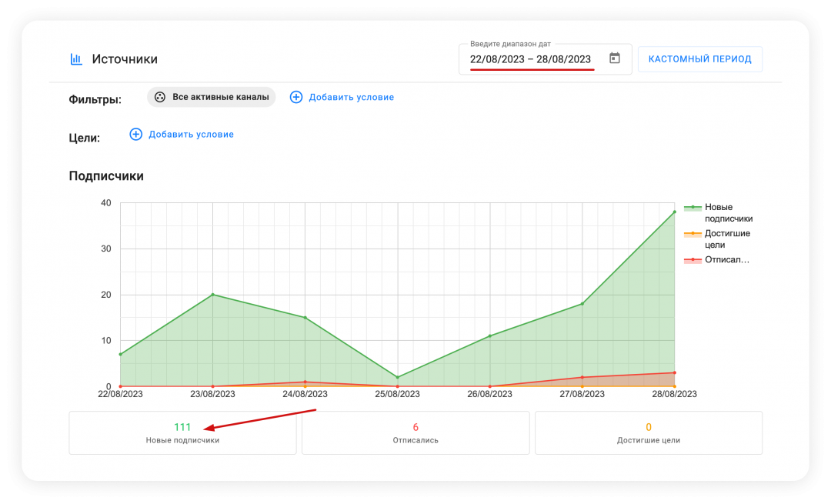Screen dimensions: 831x504
Task: Click the plus icon in the Фильтры row
Action: tap(296, 97)
